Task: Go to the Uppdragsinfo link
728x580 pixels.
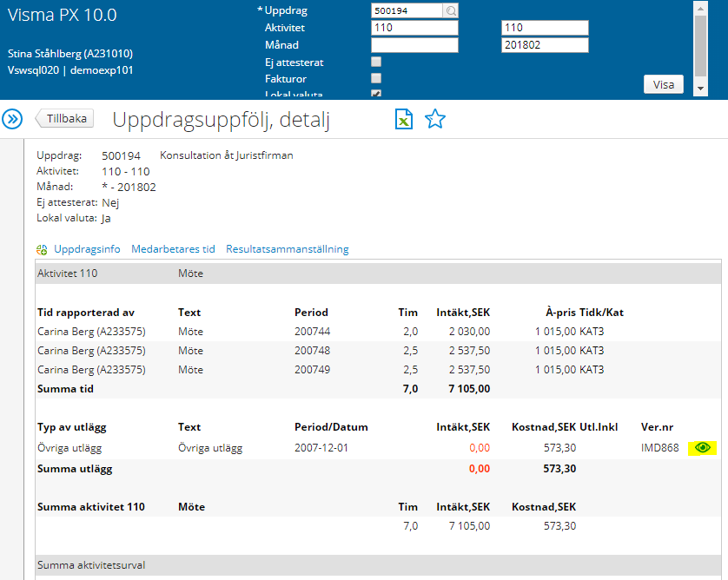Action: pyautogui.click(x=87, y=249)
